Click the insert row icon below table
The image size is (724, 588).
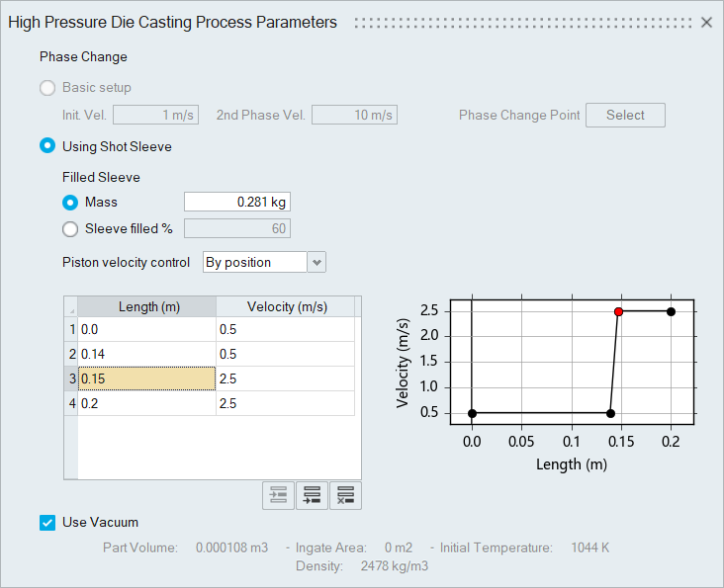click(278, 495)
